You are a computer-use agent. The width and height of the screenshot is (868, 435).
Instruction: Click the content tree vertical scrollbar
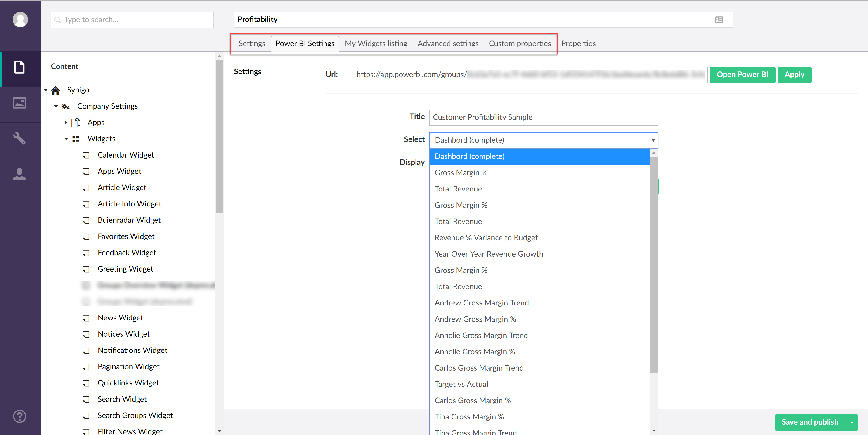pyautogui.click(x=219, y=137)
